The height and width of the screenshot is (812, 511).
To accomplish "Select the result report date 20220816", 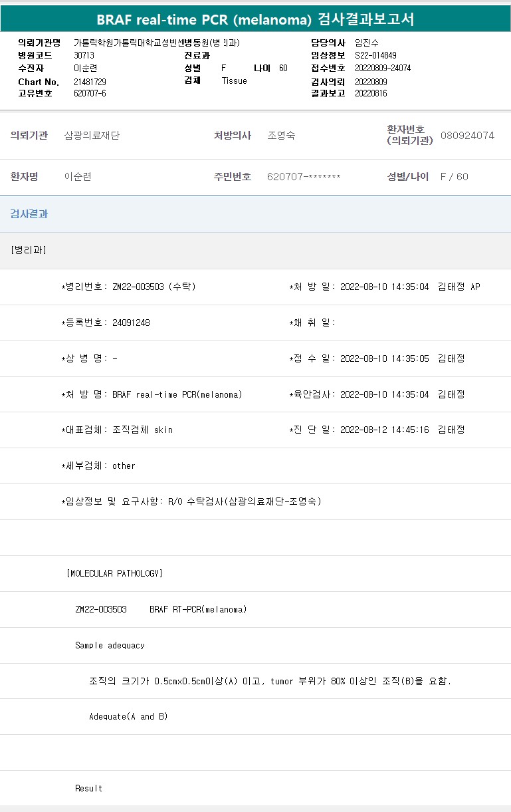I will pos(371,94).
